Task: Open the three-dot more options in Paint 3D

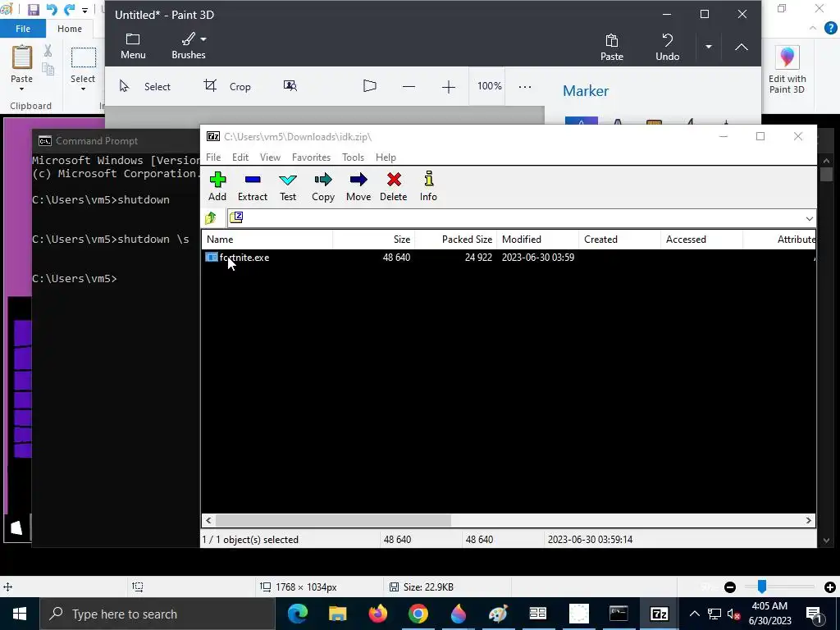Action: tap(525, 86)
